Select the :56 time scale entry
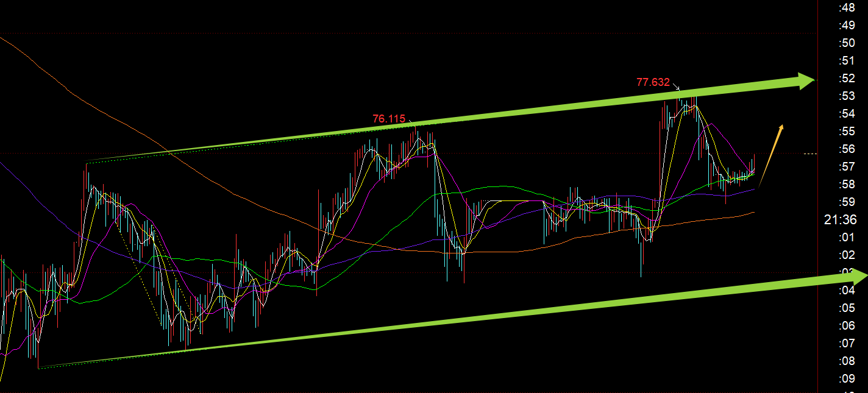This screenshot has height=393, width=868. (846, 149)
